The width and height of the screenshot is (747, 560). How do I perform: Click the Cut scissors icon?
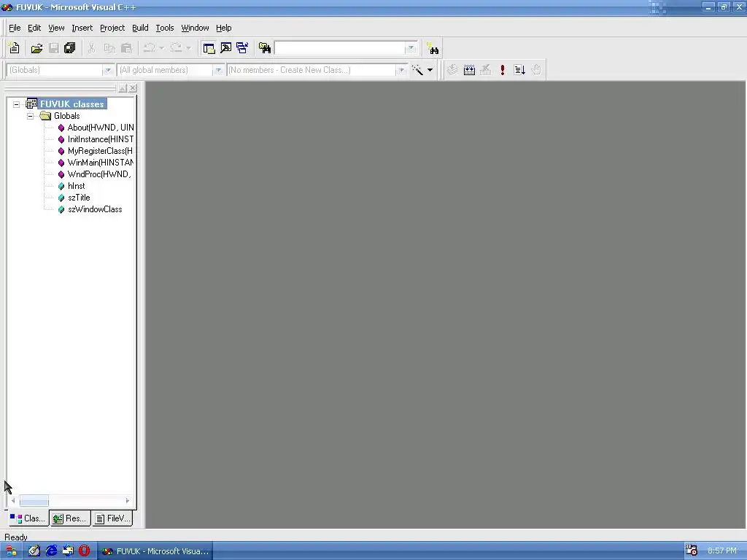(91, 48)
